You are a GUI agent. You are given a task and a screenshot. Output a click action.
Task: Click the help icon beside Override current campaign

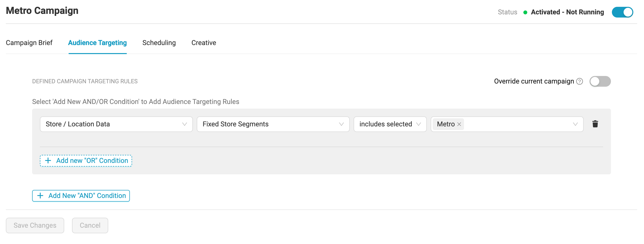(x=580, y=81)
